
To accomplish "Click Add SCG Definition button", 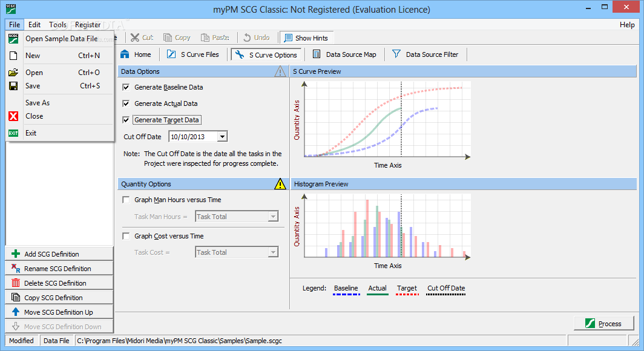I will point(59,254).
